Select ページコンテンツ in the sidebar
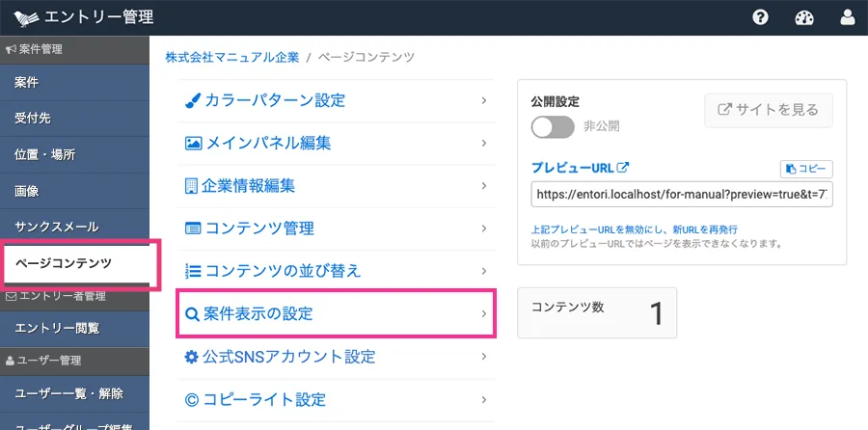 click(x=64, y=263)
